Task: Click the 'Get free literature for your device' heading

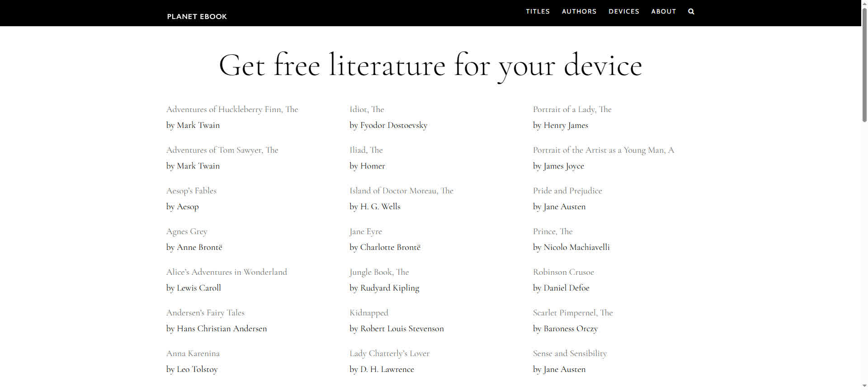Action: [430, 66]
